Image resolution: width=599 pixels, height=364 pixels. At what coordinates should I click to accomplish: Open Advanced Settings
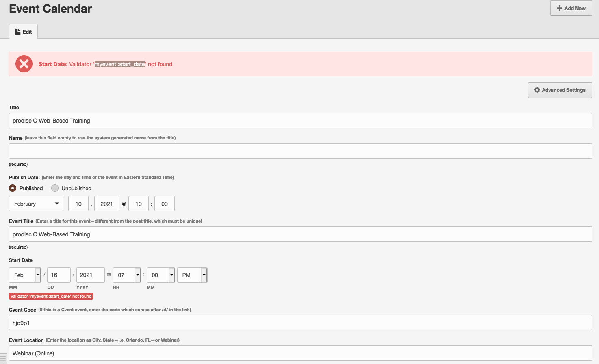(560, 90)
